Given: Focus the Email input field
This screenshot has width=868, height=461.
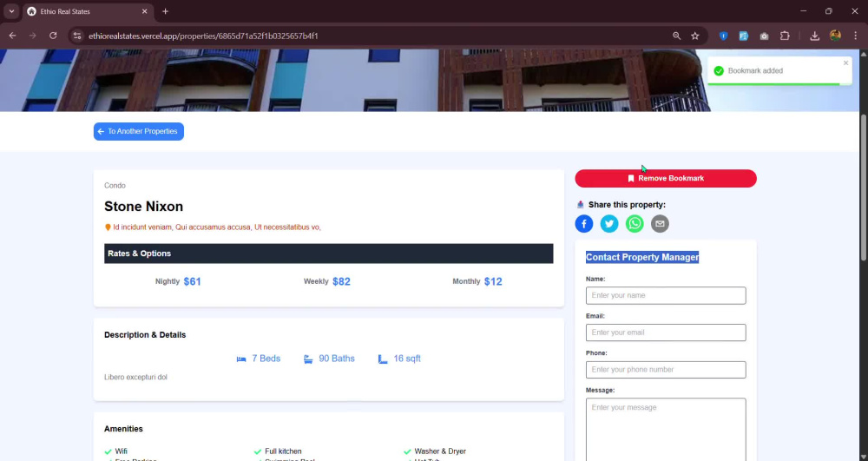Looking at the screenshot, I should click(666, 333).
